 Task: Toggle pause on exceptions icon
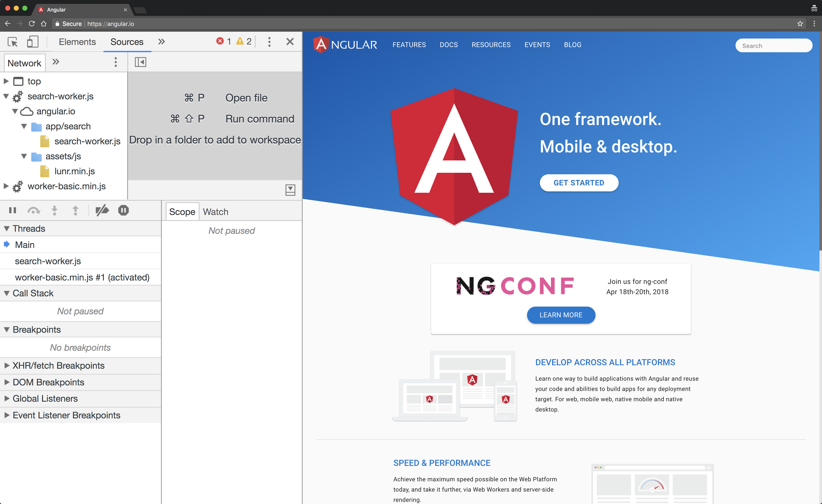click(124, 210)
